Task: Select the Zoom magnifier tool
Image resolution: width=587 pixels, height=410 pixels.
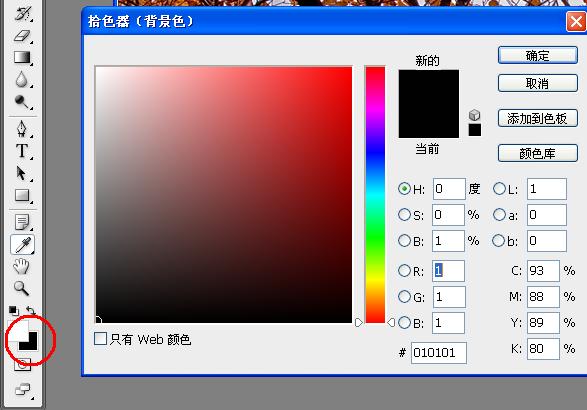Action: (x=21, y=288)
